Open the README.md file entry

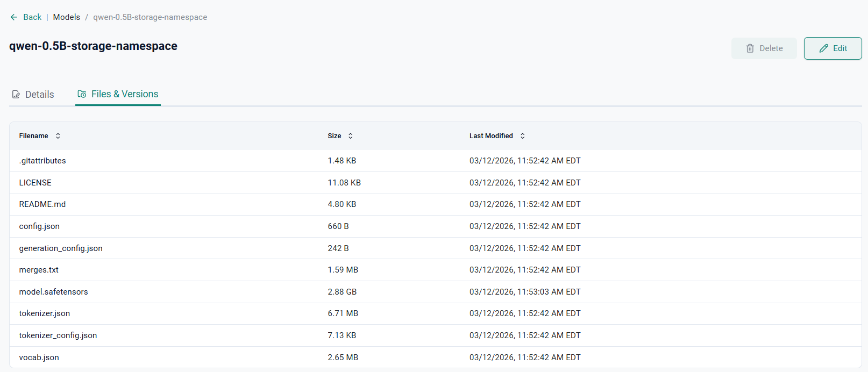click(42, 204)
